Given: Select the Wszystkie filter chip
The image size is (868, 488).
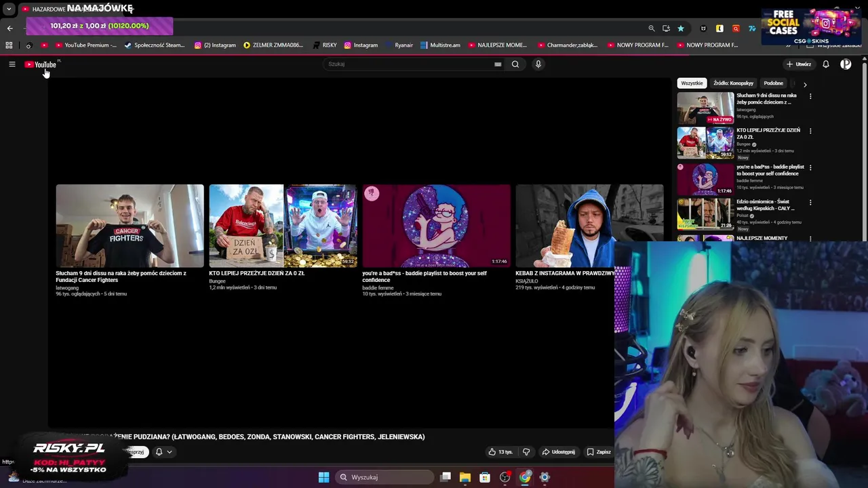Looking at the screenshot, I should point(692,83).
